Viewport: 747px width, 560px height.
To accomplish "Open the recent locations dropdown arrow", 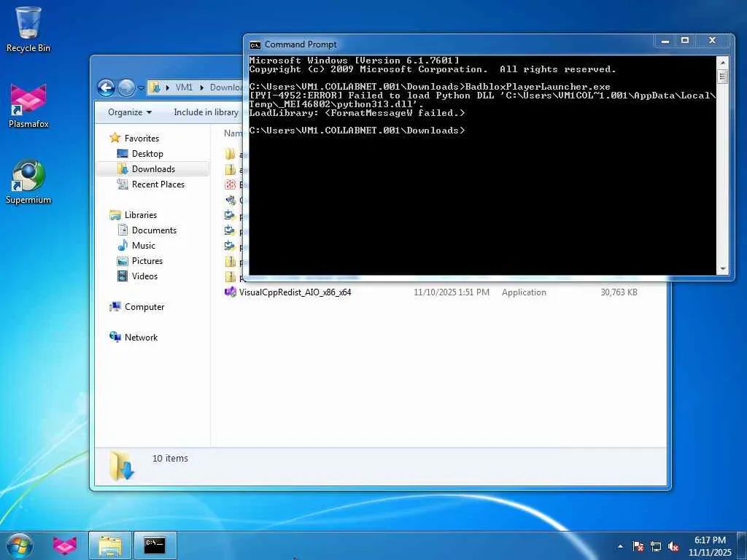I will coord(141,88).
